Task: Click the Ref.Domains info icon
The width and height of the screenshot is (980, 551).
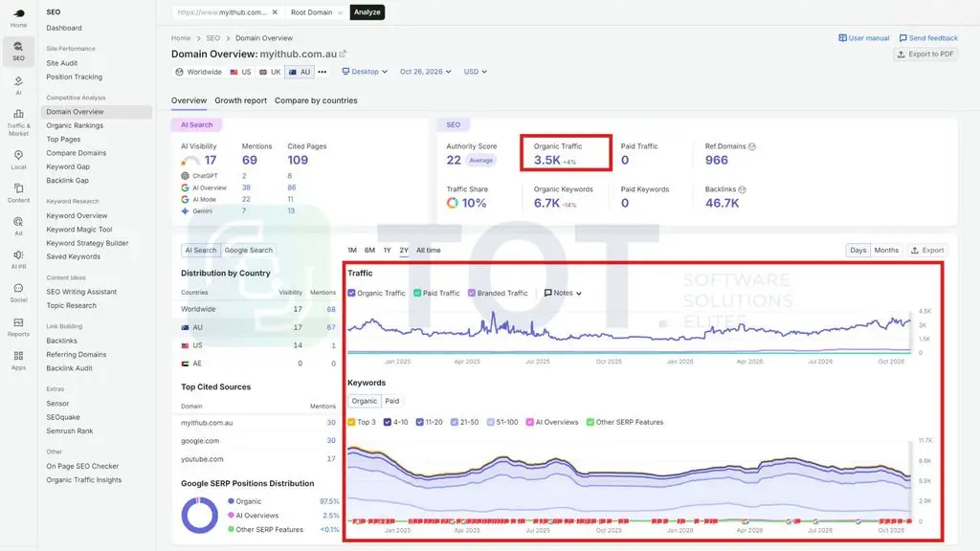Action: click(752, 146)
